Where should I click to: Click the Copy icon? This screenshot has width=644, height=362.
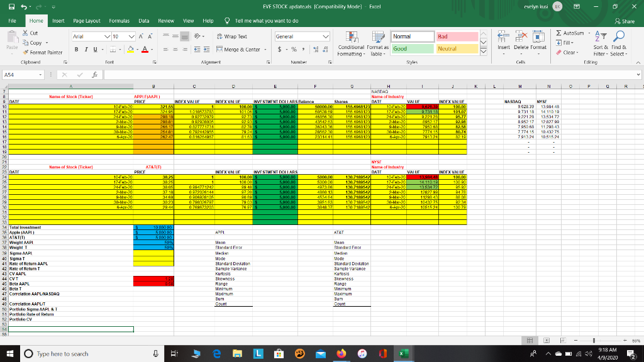(25, 43)
